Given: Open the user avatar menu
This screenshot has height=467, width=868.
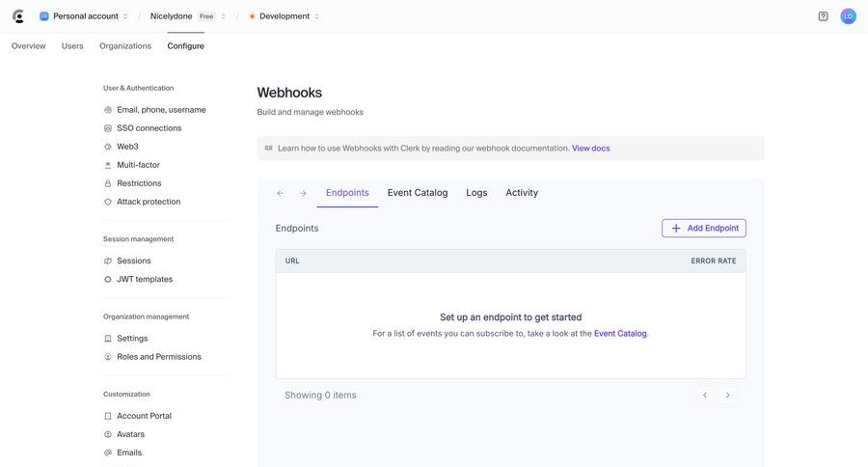Looking at the screenshot, I should pos(848,16).
